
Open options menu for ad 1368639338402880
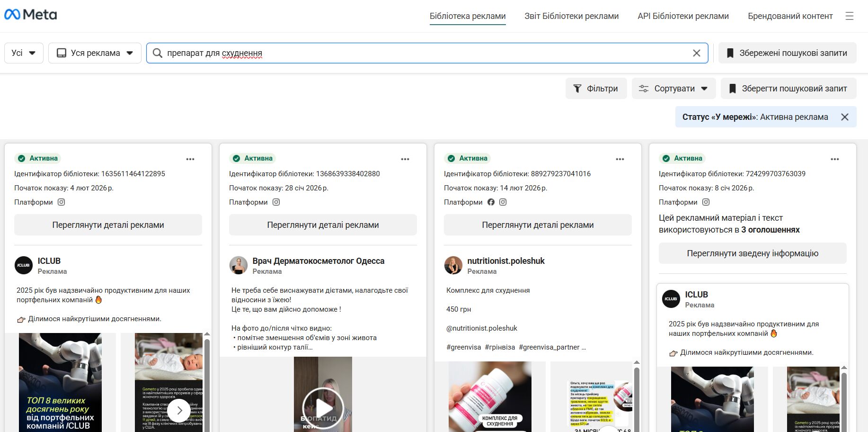(405, 159)
